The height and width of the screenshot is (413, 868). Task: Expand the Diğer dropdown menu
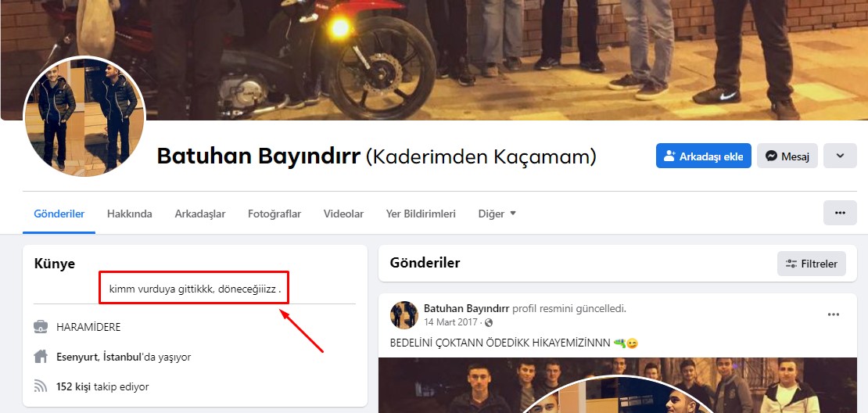tap(497, 214)
